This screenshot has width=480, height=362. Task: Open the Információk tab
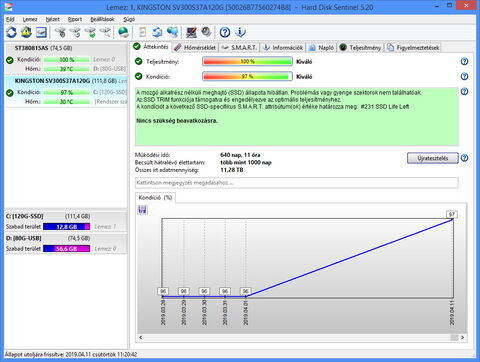click(283, 48)
